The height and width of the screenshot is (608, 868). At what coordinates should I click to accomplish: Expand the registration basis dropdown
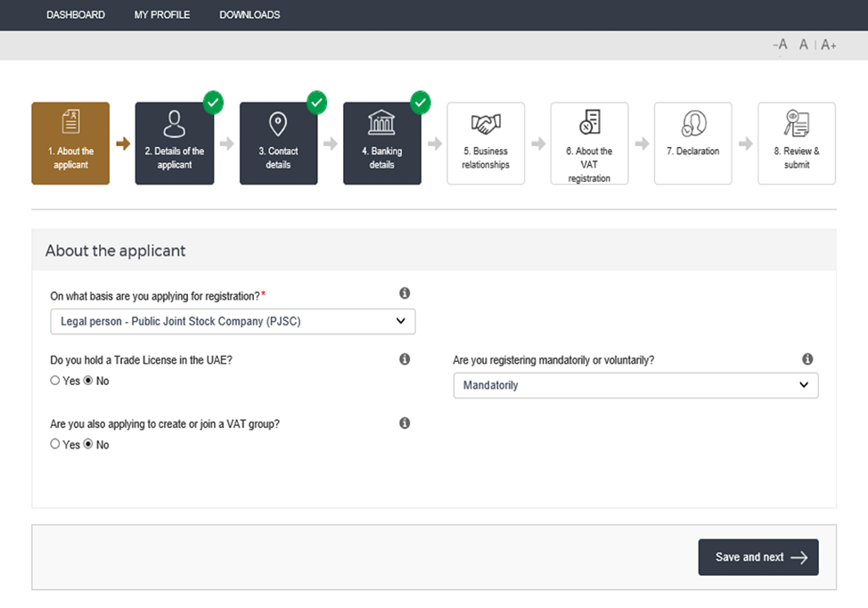(x=233, y=322)
